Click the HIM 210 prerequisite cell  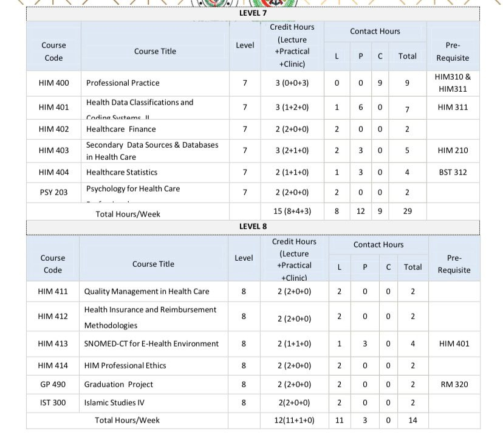(x=453, y=151)
